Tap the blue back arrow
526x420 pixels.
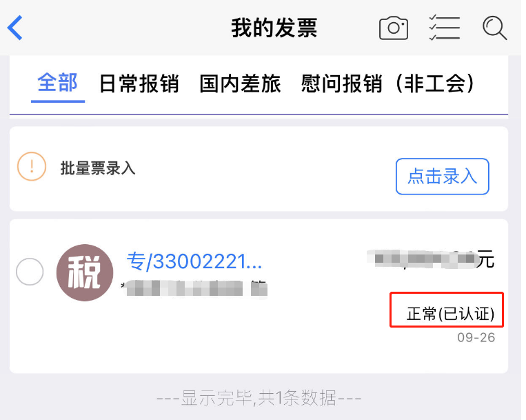(x=15, y=28)
